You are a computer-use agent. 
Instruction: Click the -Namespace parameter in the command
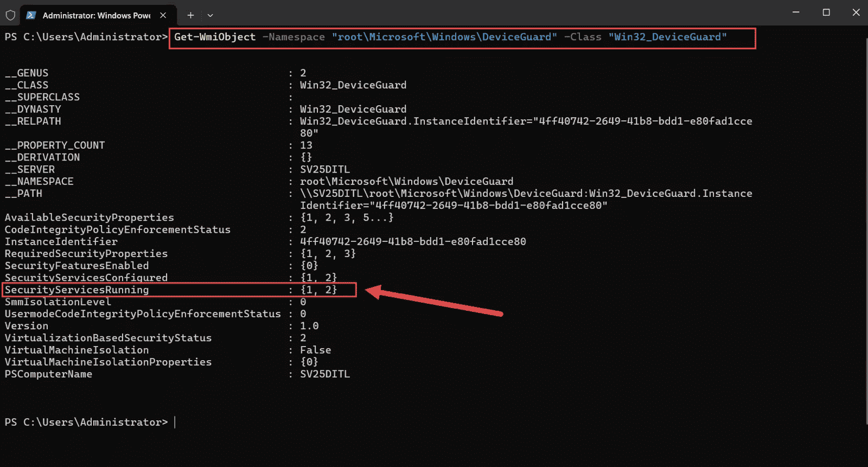pos(293,37)
